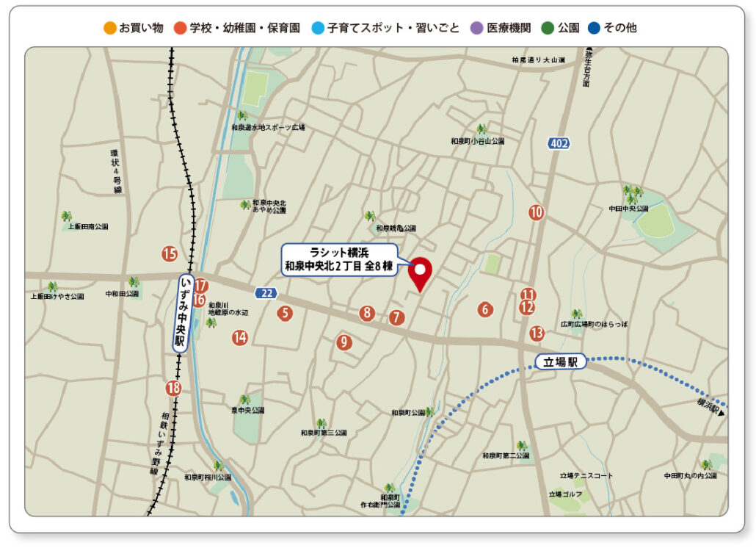Click the 弥生台方面 direction label
The width and height of the screenshot is (756, 548).
click(x=587, y=68)
